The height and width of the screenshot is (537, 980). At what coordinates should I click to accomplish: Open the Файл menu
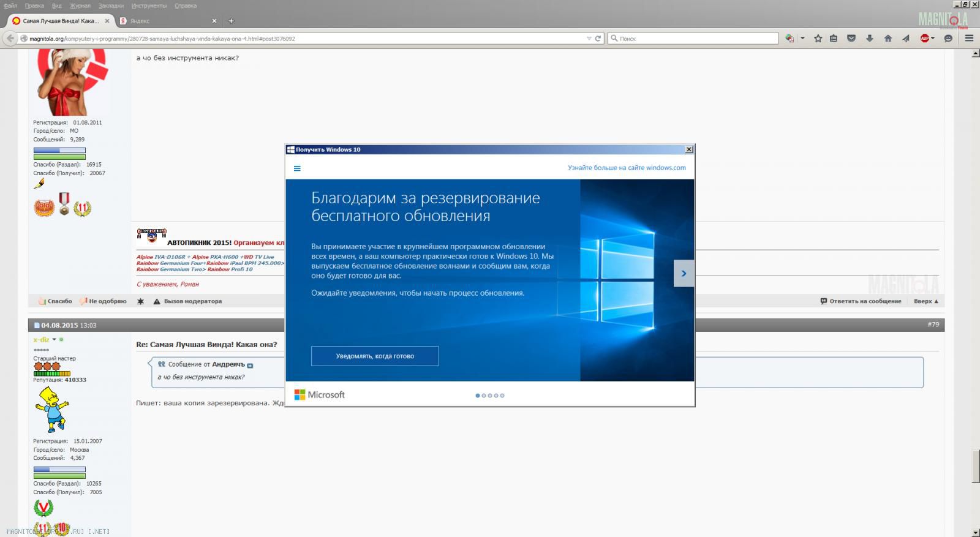click(10, 6)
